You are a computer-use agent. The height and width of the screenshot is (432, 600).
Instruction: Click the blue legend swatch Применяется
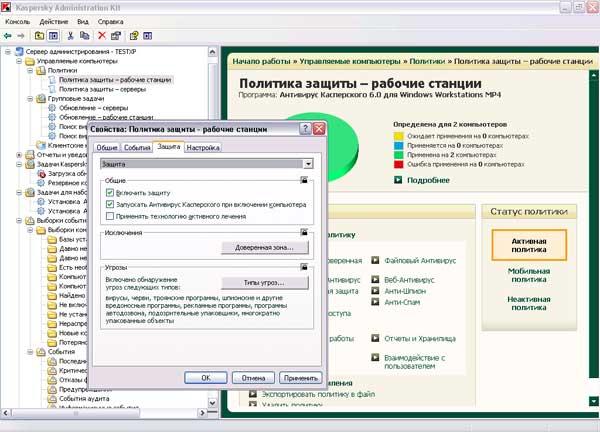point(399,145)
